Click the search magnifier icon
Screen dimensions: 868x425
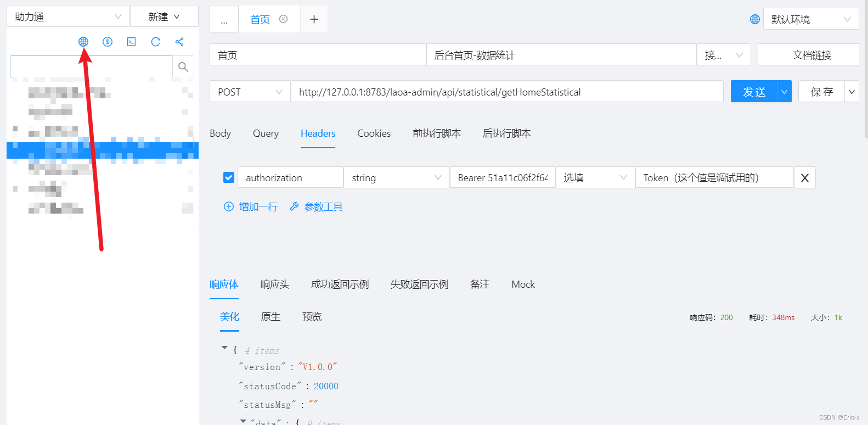[183, 67]
